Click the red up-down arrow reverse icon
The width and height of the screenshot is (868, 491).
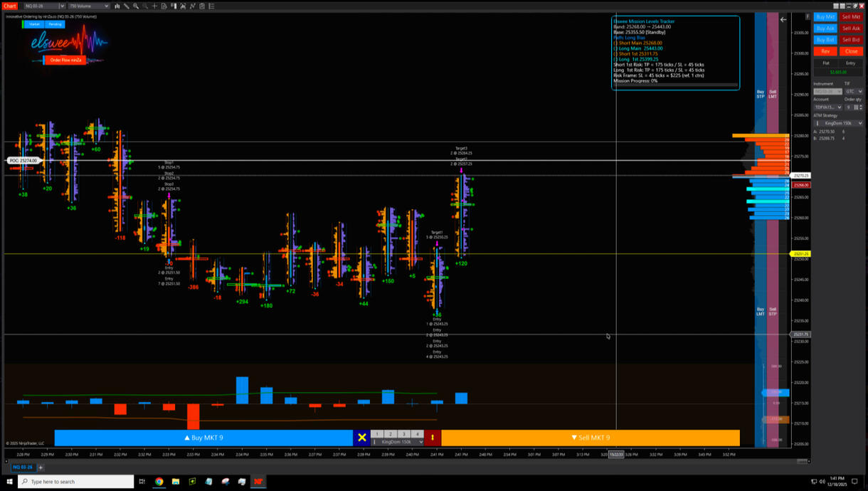click(x=433, y=438)
